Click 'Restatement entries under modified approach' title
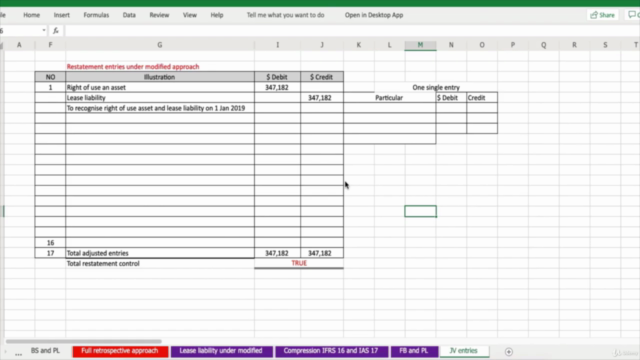 (133, 67)
